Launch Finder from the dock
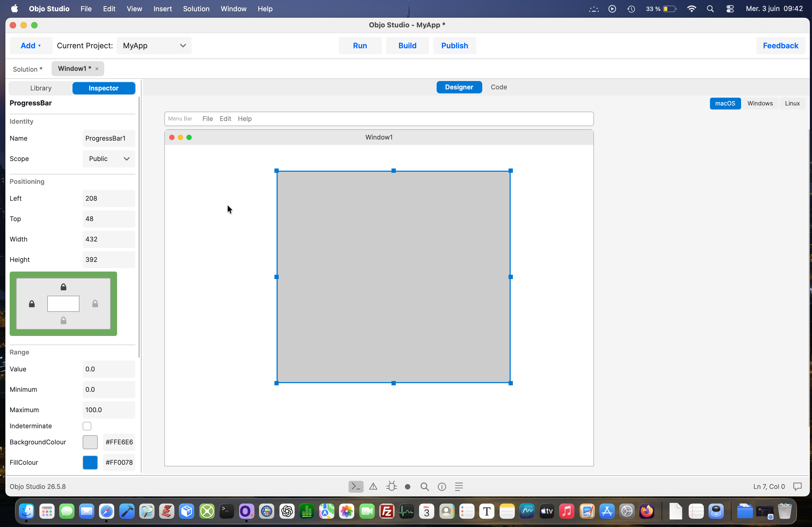This screenshot has width=812, height=527. point(27,511)
